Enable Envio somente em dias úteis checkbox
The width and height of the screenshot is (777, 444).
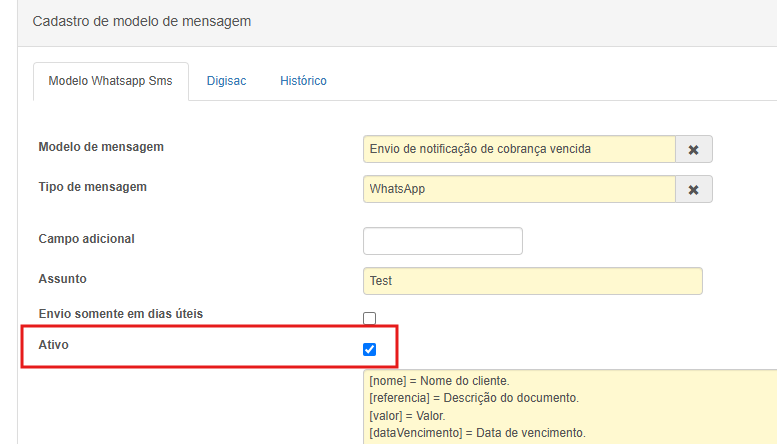click(x=370, y=318)
